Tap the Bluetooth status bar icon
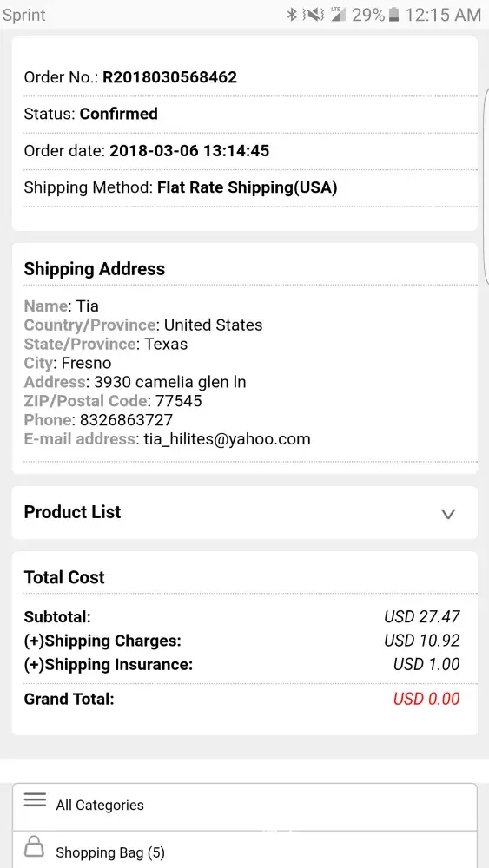The height and width of the screenshot is (868, 489). pos(292,15)
